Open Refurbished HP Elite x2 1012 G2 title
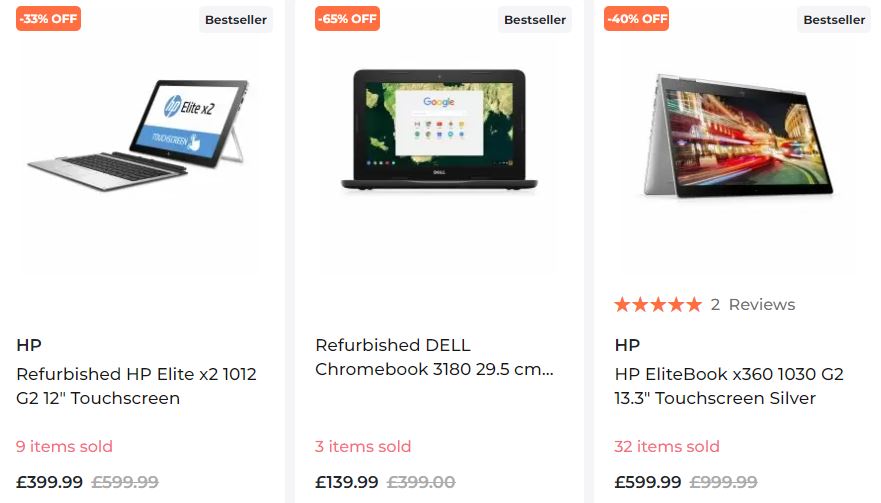This screenshot has width=881, height=503. [x=137, y=386]
